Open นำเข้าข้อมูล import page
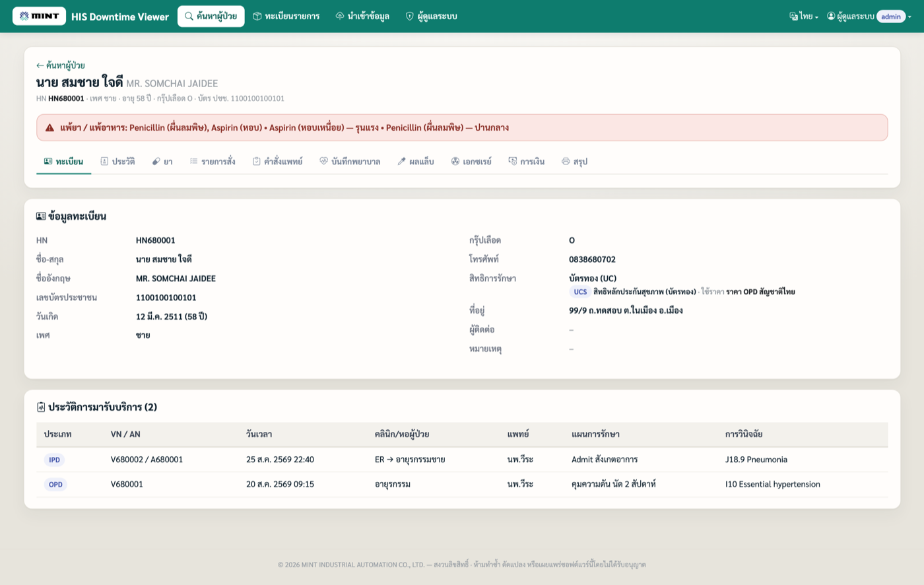924x585 pixels. point(362,16)
